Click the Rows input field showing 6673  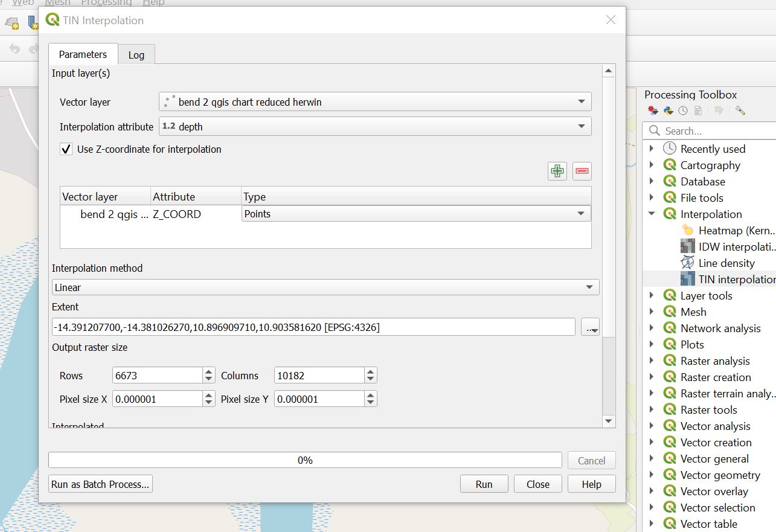(158, 375)
